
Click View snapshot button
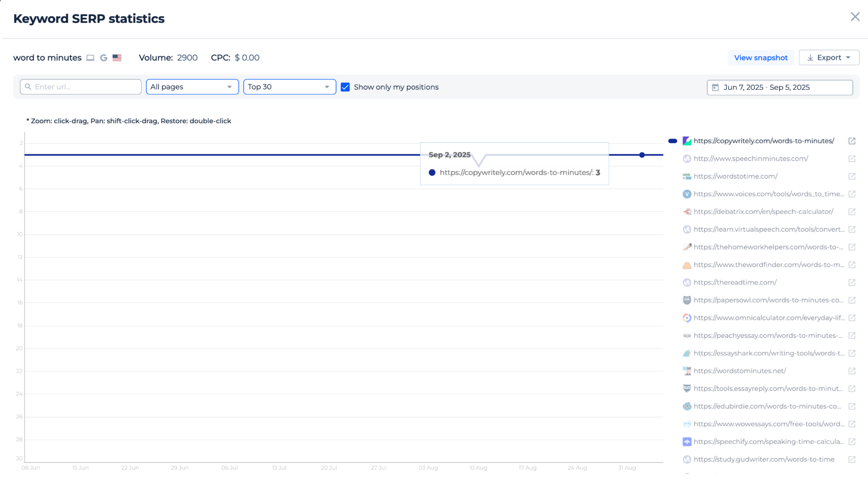pyautogui.click(x=761, y=58)
